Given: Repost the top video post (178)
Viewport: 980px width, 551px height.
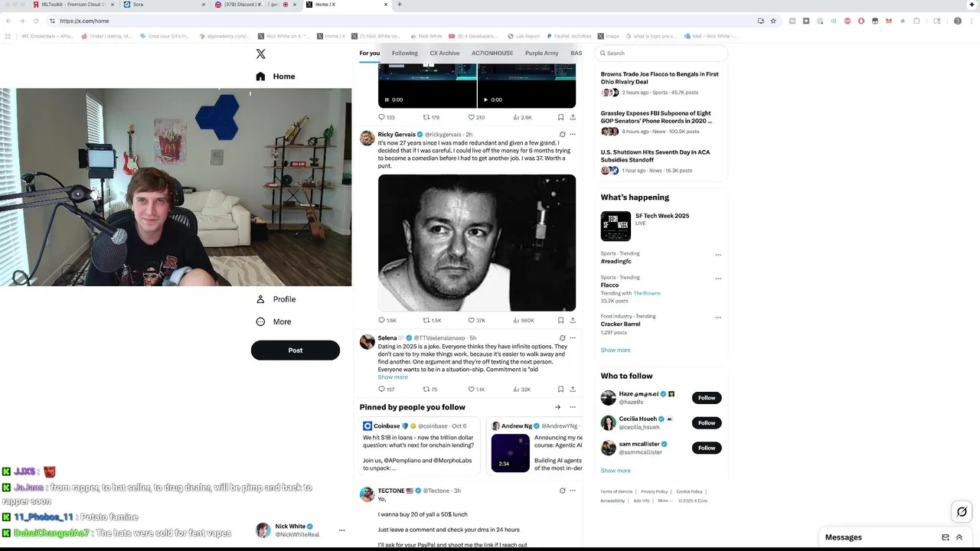Looking at the screenshot, I should tap(431, 117).
